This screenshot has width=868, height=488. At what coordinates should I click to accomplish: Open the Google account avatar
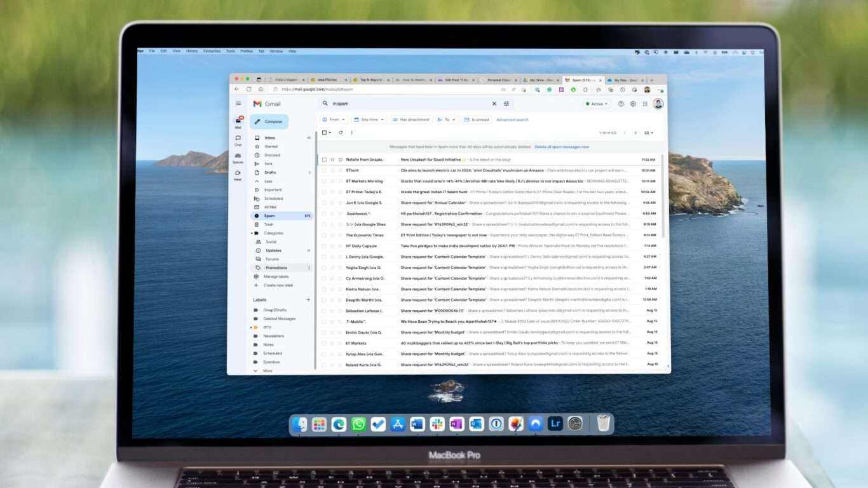(x=658, y=104)
